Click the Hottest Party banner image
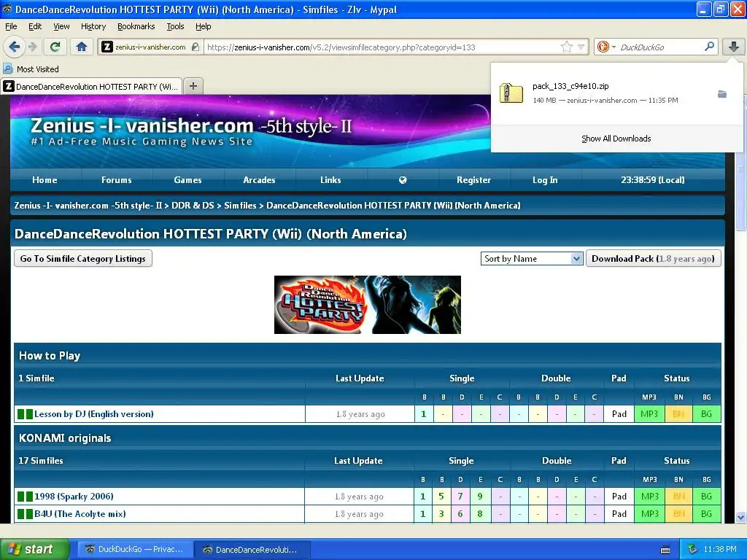The image size is (747, 560). point(368,305)
